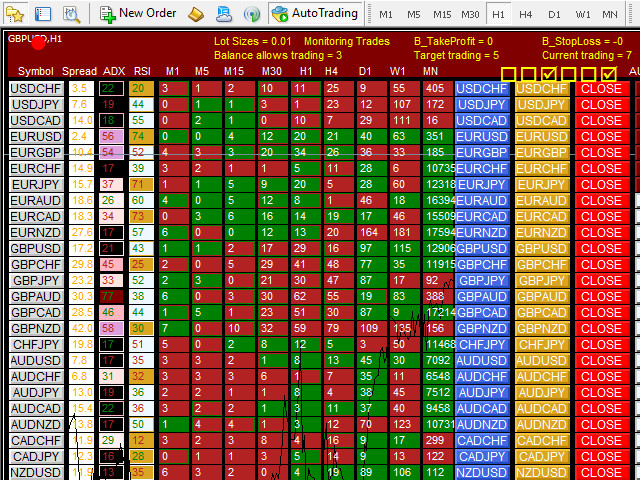Click the blue NZDUSD button
Screen dimensions: 640x480
tap(482, 473)
